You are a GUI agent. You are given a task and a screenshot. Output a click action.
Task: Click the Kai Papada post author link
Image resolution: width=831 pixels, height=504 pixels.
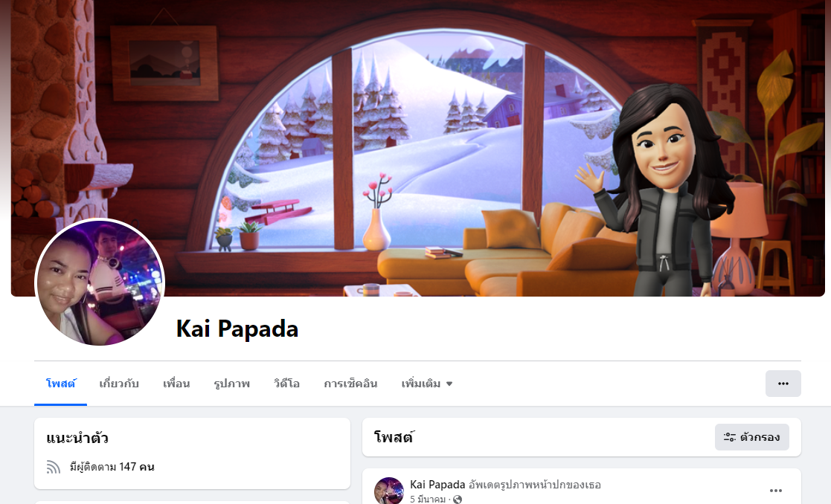(437, 485)
